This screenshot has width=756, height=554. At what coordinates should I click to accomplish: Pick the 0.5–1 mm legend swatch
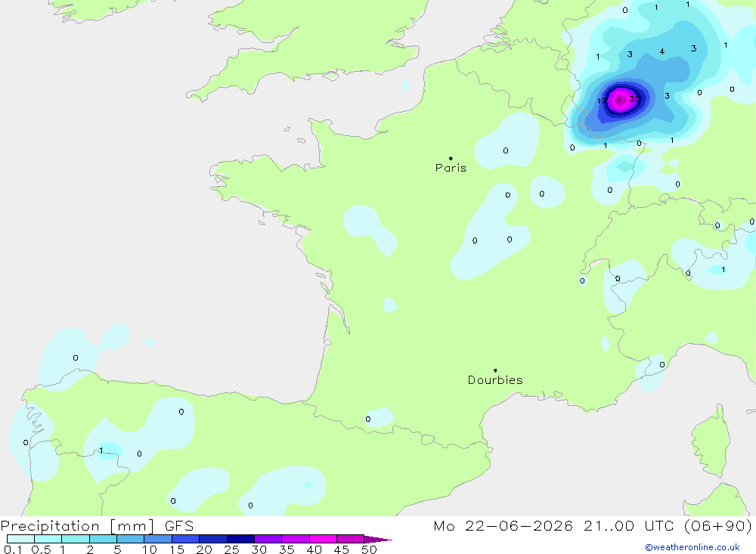tap(48, 539)
